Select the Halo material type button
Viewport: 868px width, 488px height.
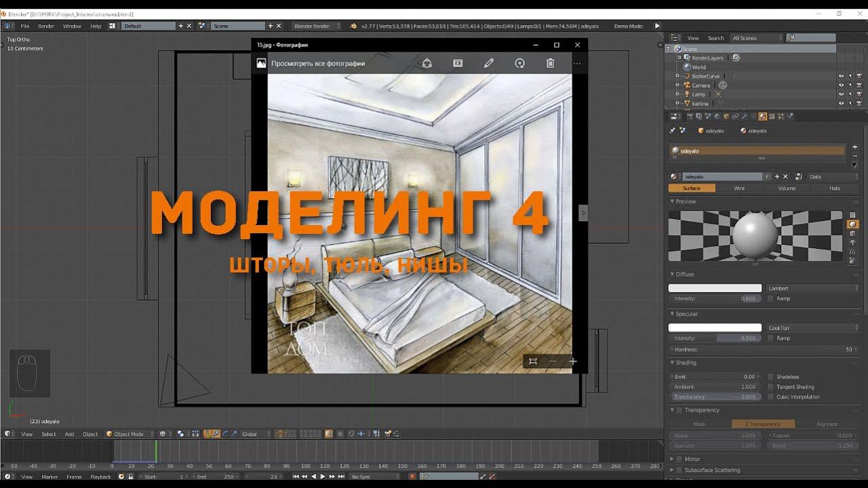coord(835,188)
